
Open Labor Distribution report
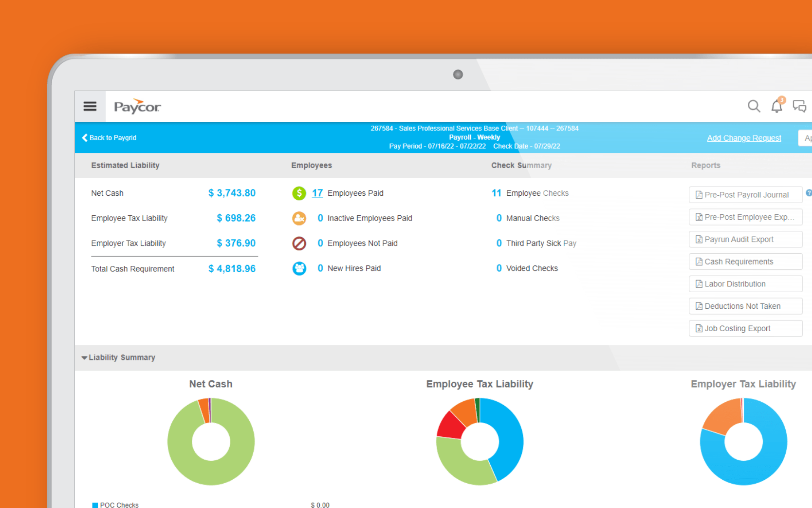[745, 284]
